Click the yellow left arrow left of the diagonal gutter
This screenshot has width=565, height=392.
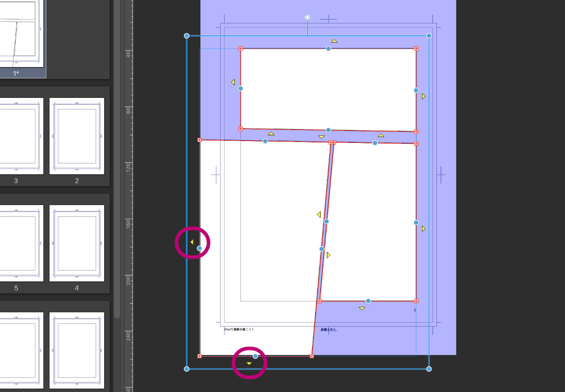(x=319, y=215)
